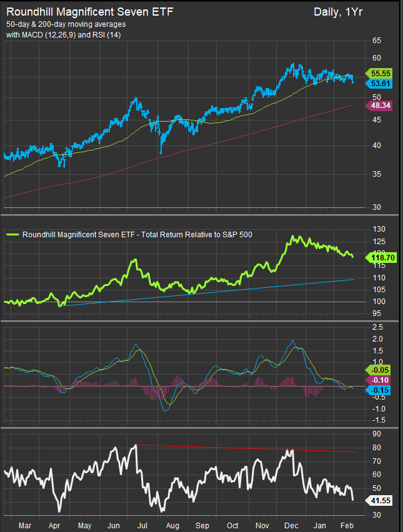
Task: Click the Jun label on time axis
Action: (x=113, y=526)
